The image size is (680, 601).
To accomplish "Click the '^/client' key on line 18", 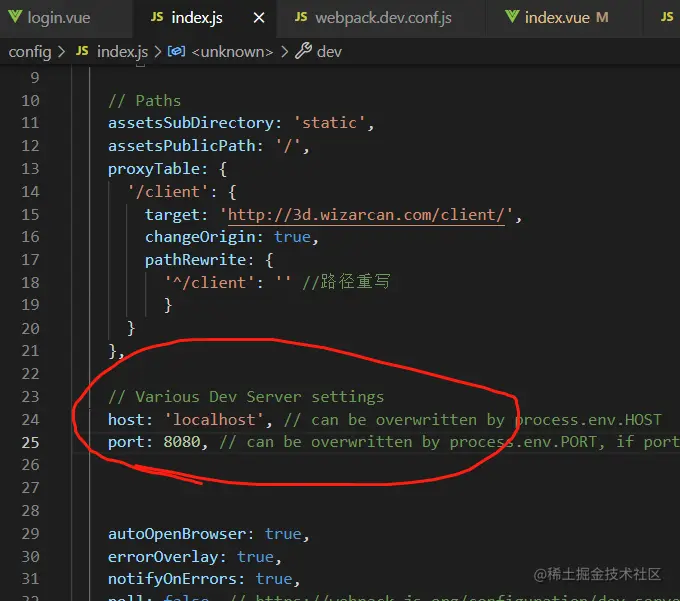I will click(x=209, y=283).
